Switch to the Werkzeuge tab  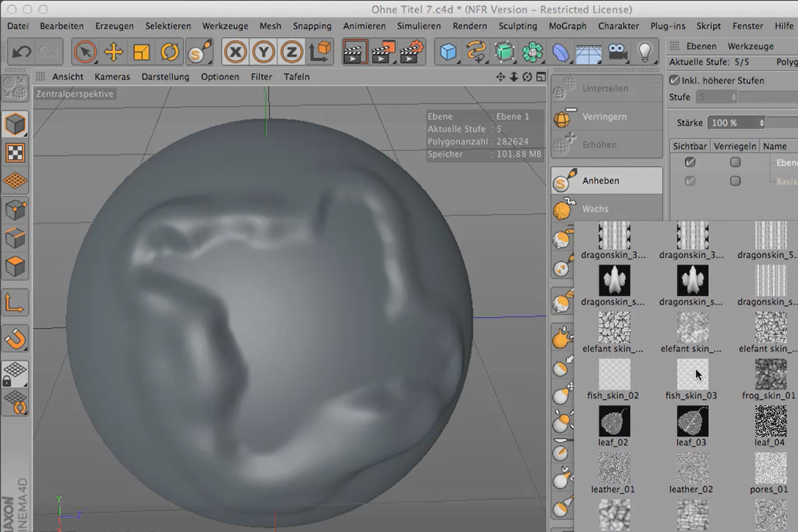click(x=751, y=45)
